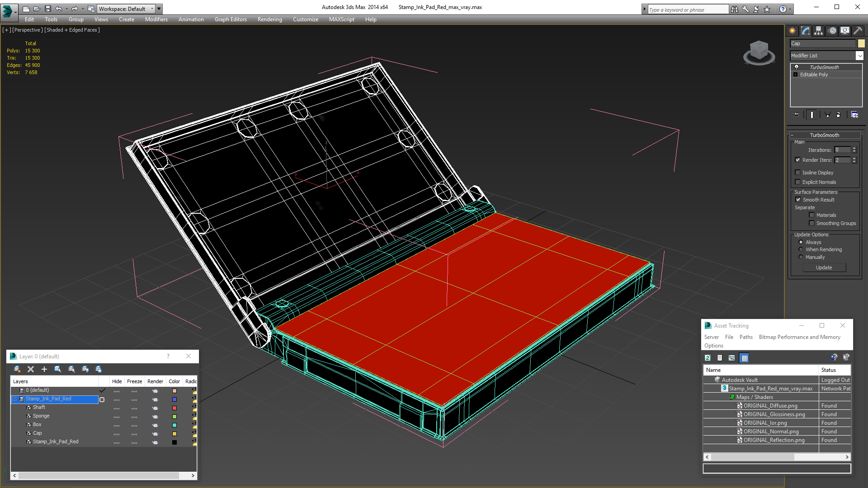Open the redo history dropdown arrow
Screen dimensions: 868x488
[x=82, y=9]
